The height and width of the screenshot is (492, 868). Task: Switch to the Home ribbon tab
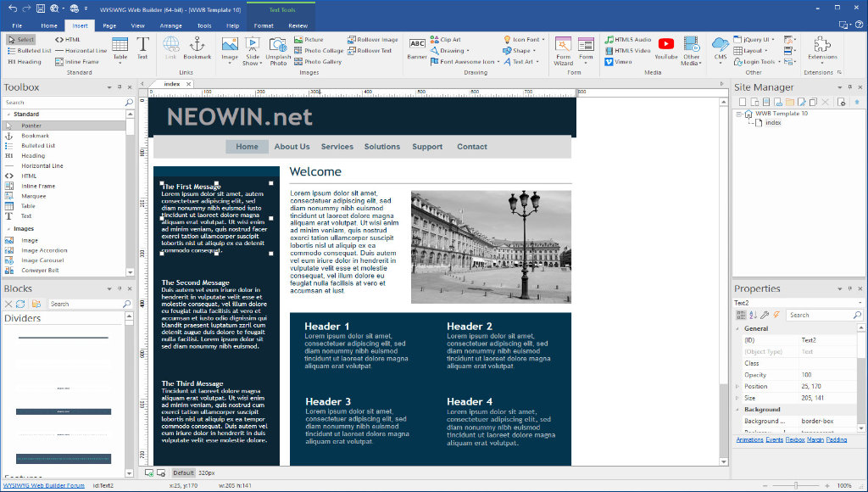coord(48,25)
